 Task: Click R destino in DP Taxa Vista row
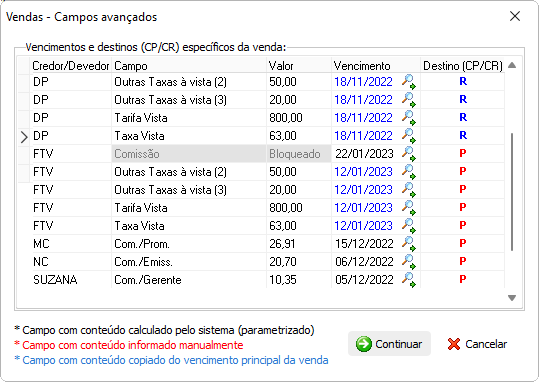pos(463,135)
